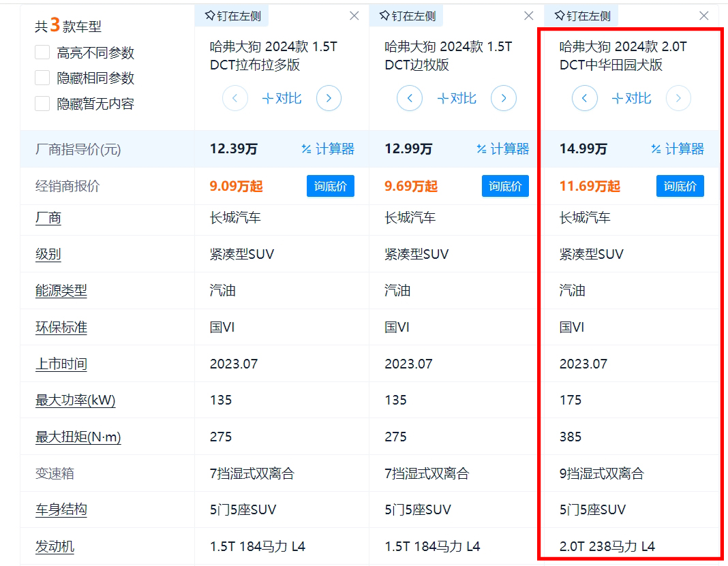The width and height of the screenshot is (728, 566).
Task: Click previous arrow under 边牧版
Action: click(x=410, y=98)
